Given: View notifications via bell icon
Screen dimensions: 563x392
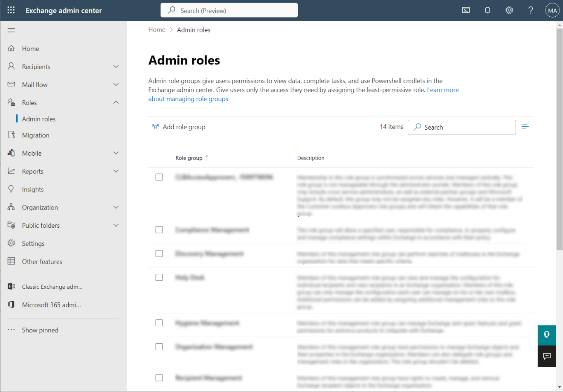Looking at the screenshot, I should tap(488, 10).
